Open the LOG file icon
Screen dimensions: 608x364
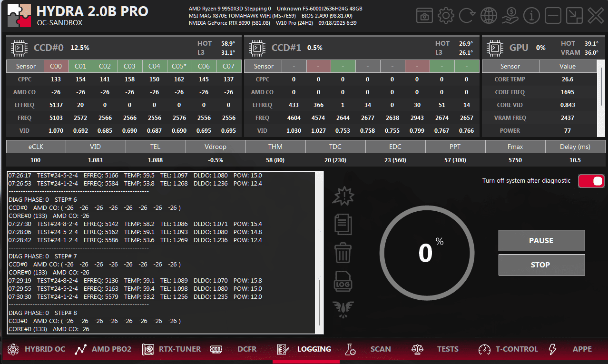[343, 281]
